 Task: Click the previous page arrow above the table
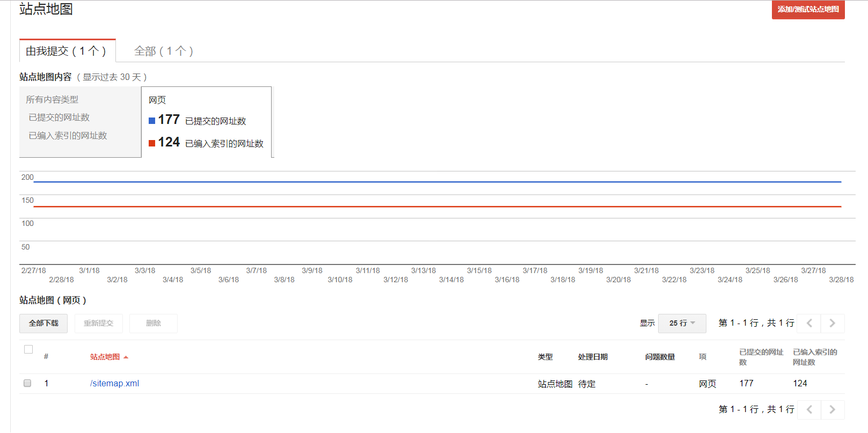coord(809,323)
